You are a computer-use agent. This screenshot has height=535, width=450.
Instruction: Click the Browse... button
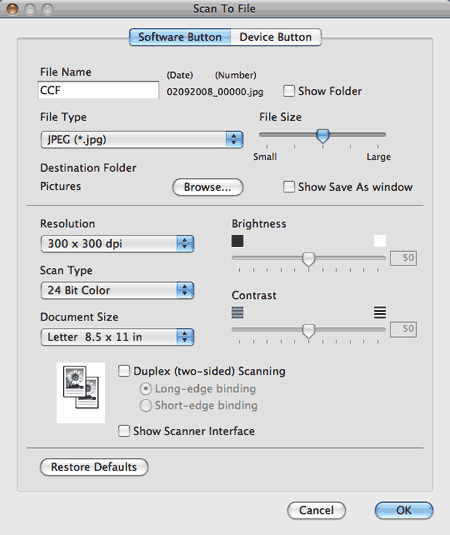pos(208,187)
